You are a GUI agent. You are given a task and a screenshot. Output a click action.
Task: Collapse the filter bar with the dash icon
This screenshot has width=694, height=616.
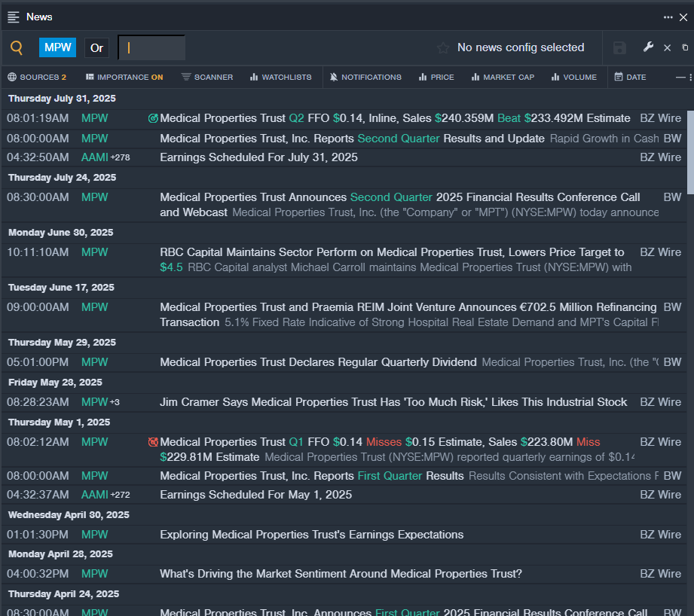pyautogui.click(x=680, y=78)
